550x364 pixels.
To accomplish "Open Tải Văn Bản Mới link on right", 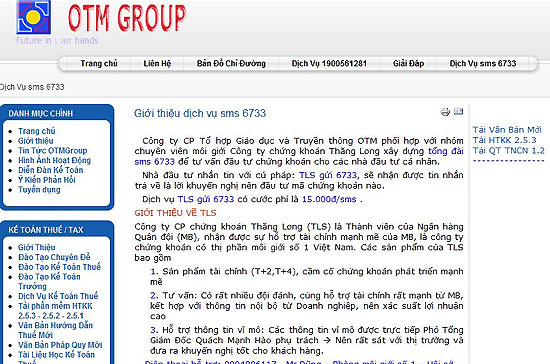I will pyautogui.click(x=507, y=130).
